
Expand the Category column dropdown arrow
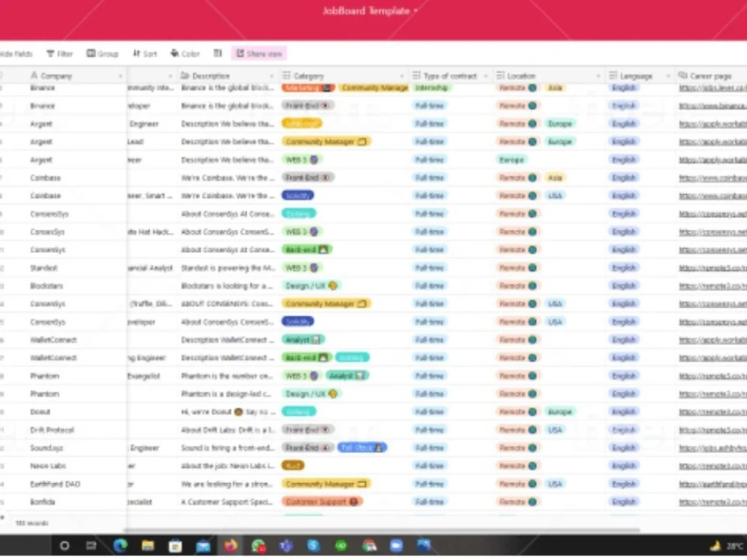coord(402,76)
